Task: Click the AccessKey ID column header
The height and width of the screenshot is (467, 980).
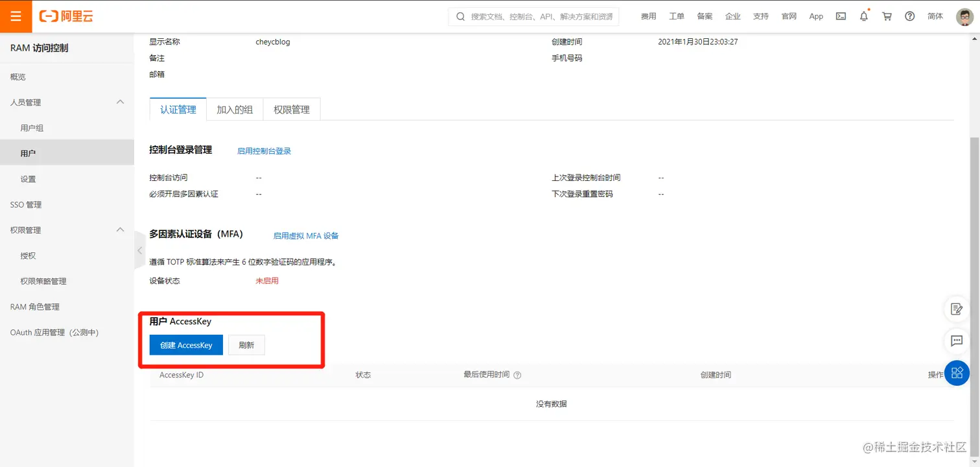Action: (181, 375)
